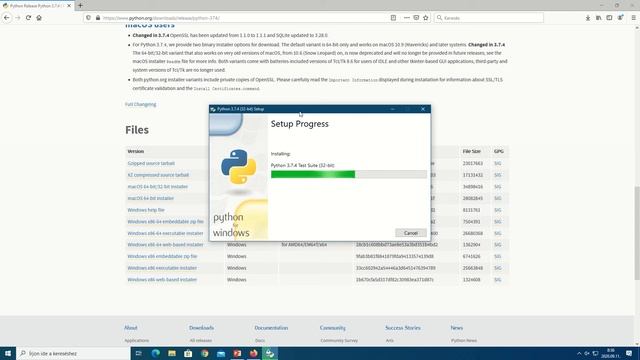
Task: Open a new Firefox tab
Action: 80,6
